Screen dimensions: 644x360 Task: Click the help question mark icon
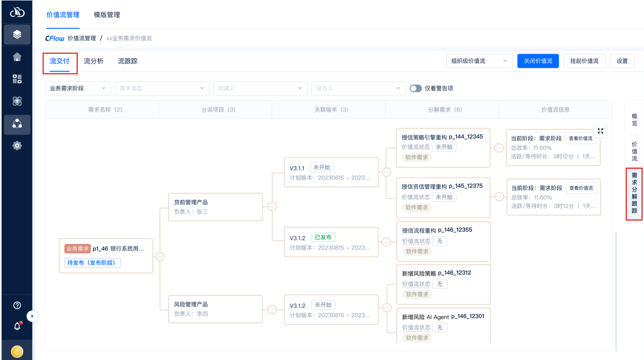[17, 305]
